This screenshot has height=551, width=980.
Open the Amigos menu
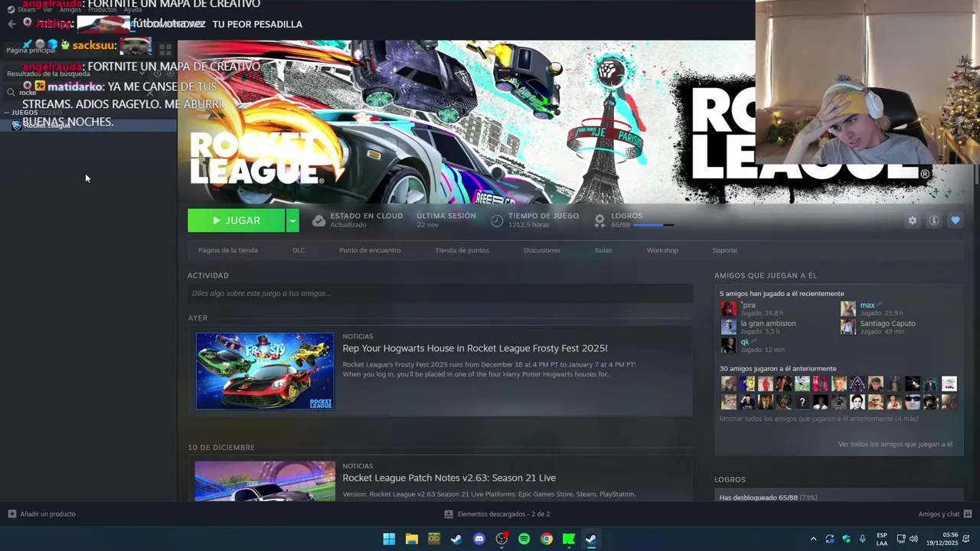click(x=70, y=10)
